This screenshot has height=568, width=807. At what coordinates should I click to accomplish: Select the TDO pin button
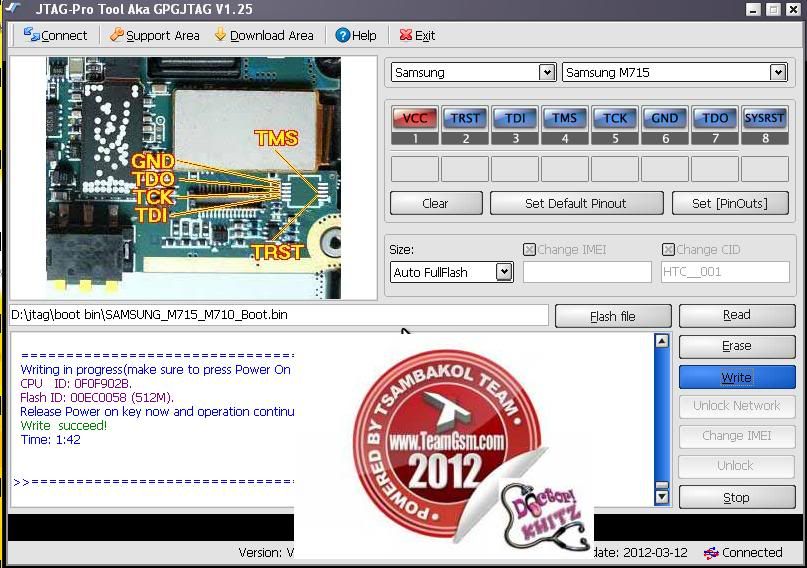click(x=715, y=118)
